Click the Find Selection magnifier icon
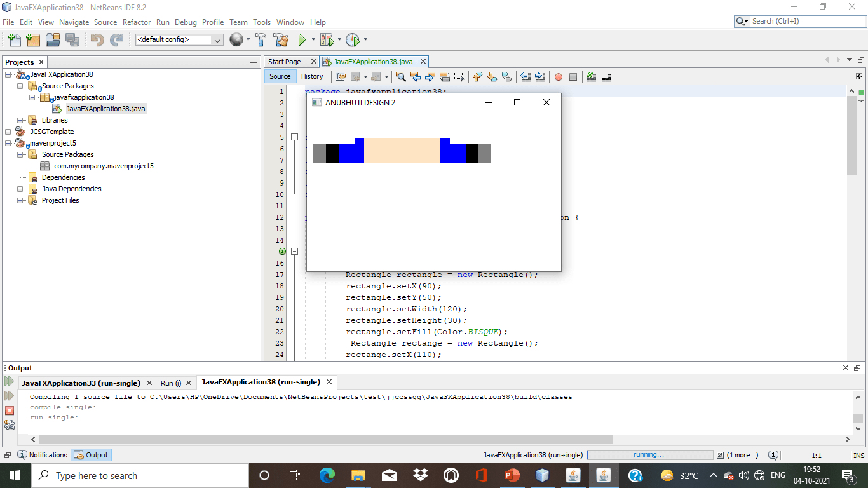Image resolution: width=868 pixels, height=488 pixels. coord(400,77)
